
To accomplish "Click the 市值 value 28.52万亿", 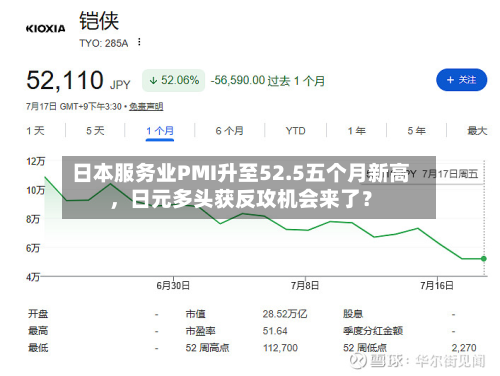I will tap(285, 314).
